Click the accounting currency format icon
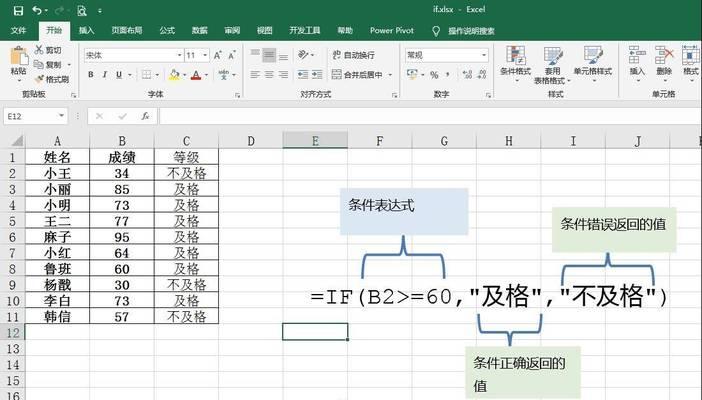The image size is (702, 400). coord(411,74)
